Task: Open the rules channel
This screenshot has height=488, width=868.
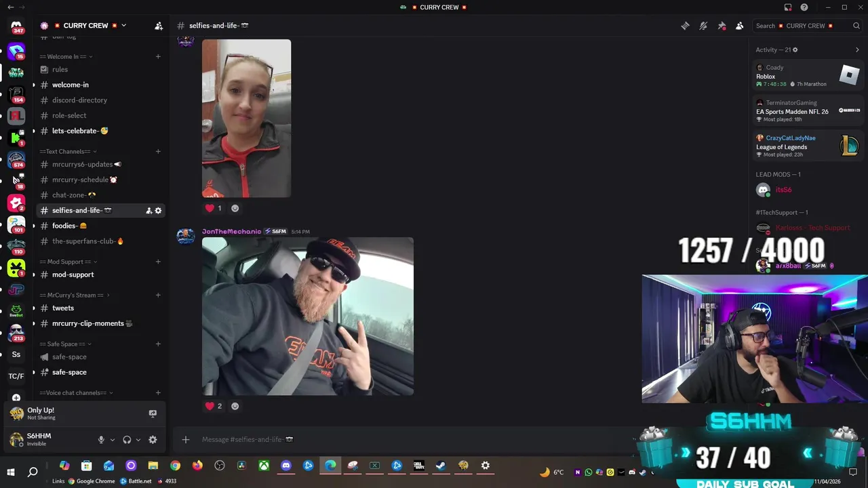Action: coord(101,69)
